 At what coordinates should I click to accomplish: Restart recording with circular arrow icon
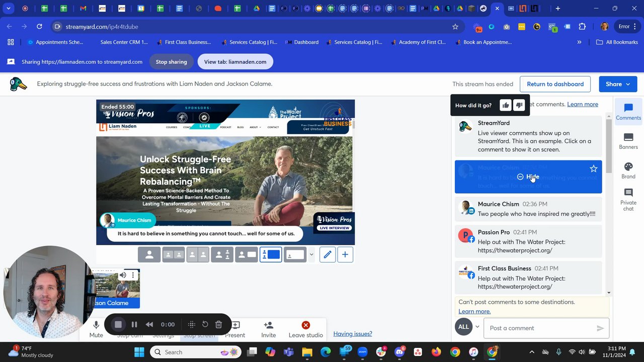pos(205,325)
